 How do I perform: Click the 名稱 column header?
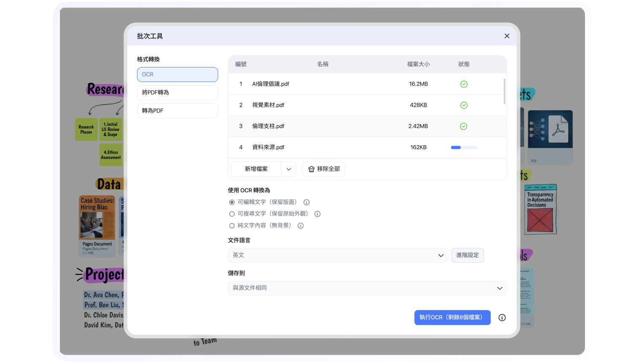(322, 64)
